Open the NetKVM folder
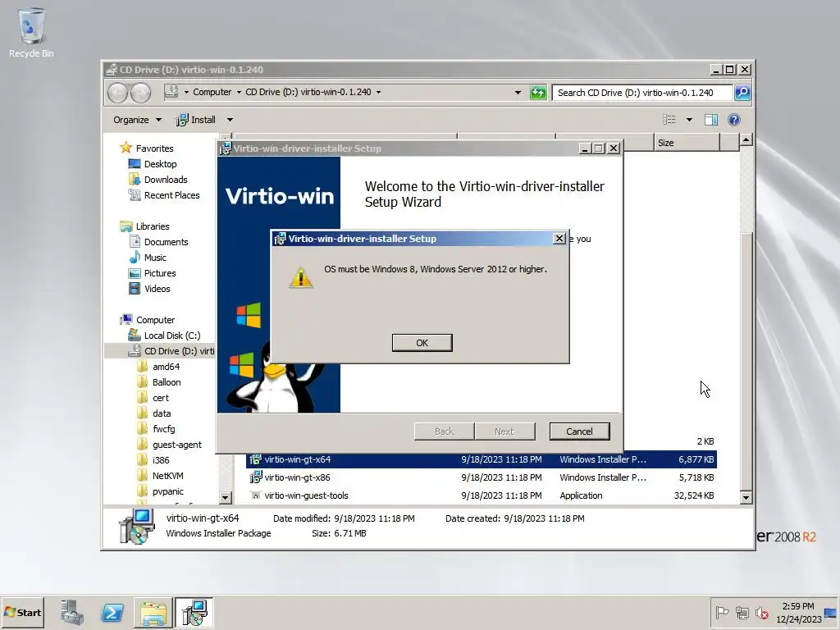 pos(167,475)
